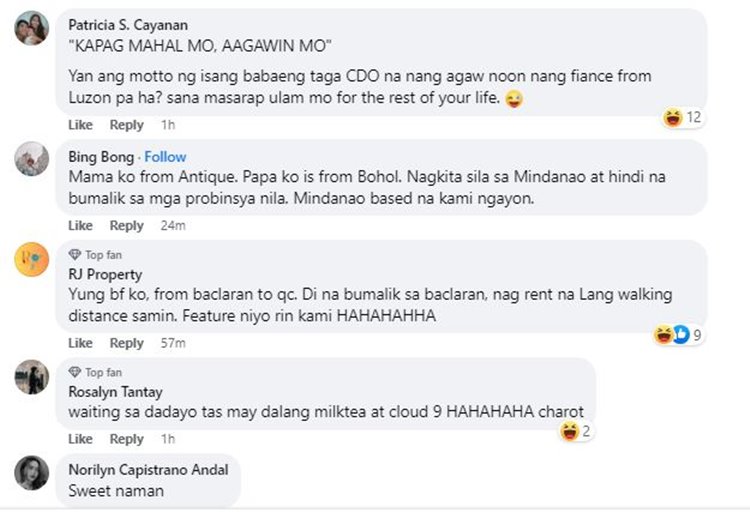This screenshot has height=512, width=750.
Task: View haha reaction on Rosalyn Tantay's comment
Action: pos(574,432)
